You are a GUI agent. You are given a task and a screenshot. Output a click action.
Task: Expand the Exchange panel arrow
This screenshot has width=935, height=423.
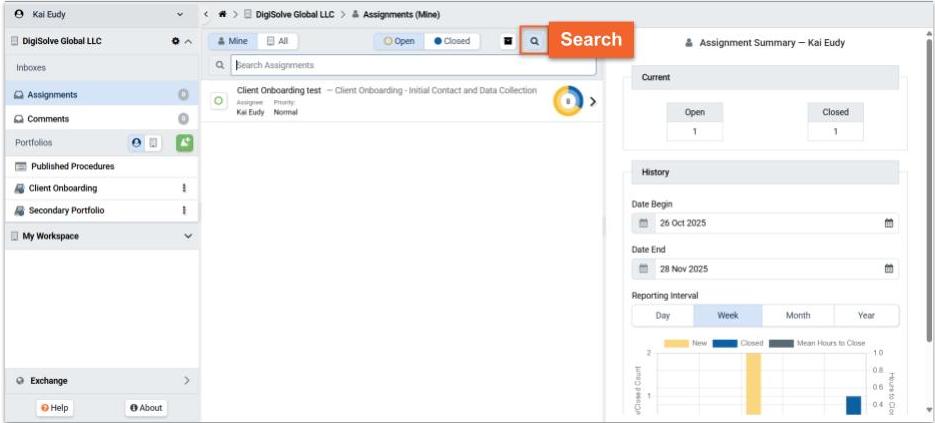(x=187, y=381)
